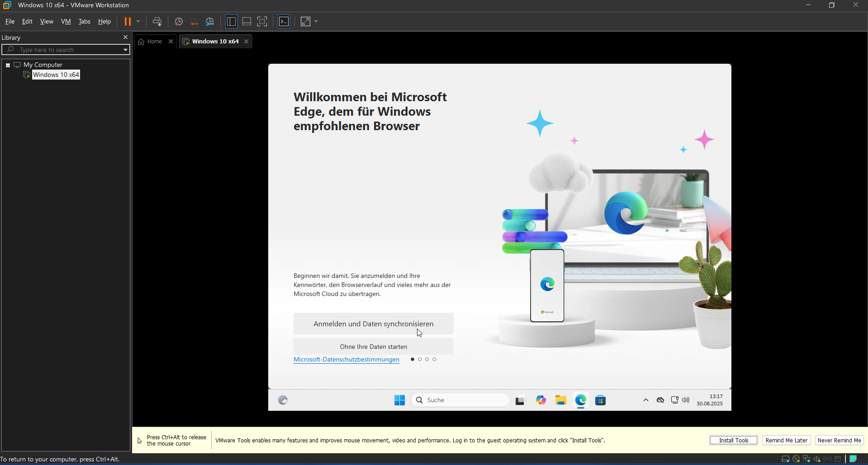Click the sound card status icon

coord(817,459)
